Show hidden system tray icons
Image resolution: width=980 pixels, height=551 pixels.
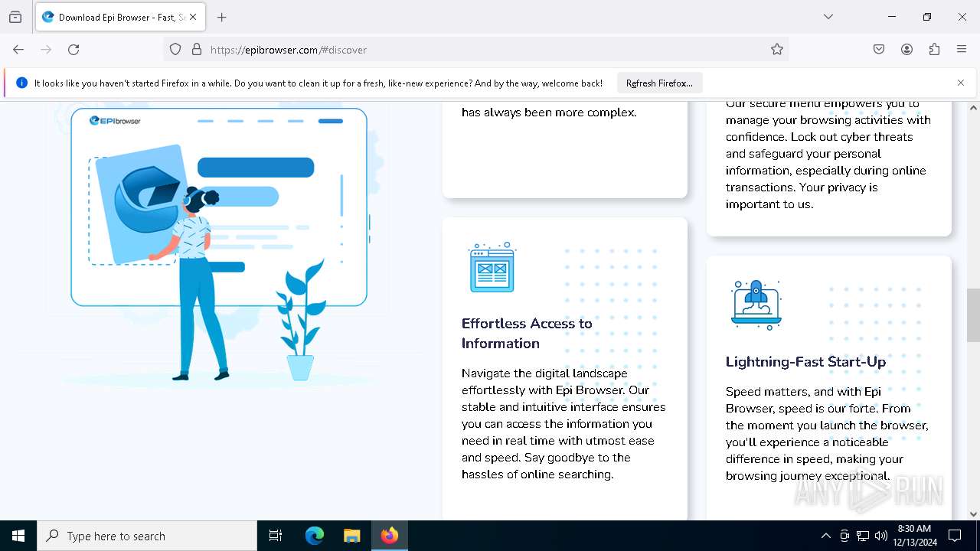825,536
